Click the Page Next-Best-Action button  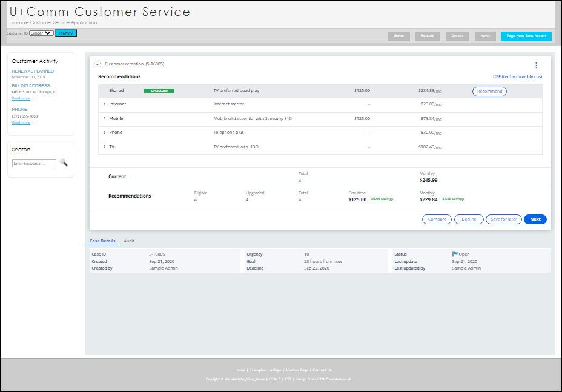(526, 36)
